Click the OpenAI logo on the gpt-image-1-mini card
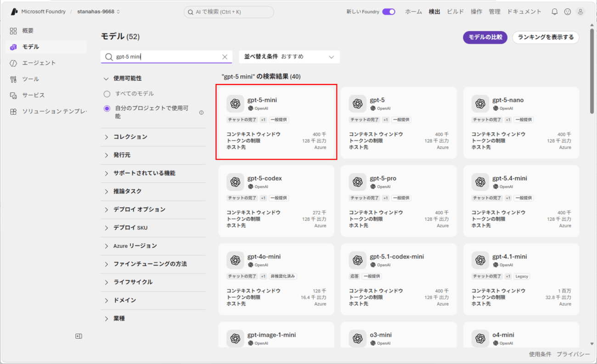The height and width of the screenshot is (364, 597). click(x=235, y=339)
